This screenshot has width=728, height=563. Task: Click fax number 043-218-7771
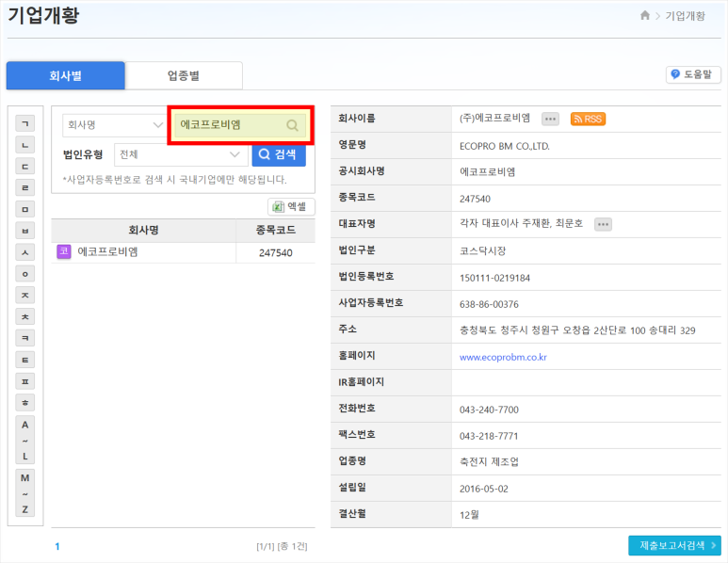click(x=489, y=436)
